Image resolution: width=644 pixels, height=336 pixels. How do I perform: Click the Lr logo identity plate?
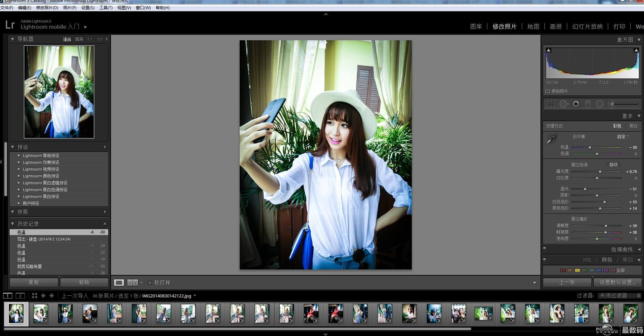pyautogui.click(x=10, y=25)
